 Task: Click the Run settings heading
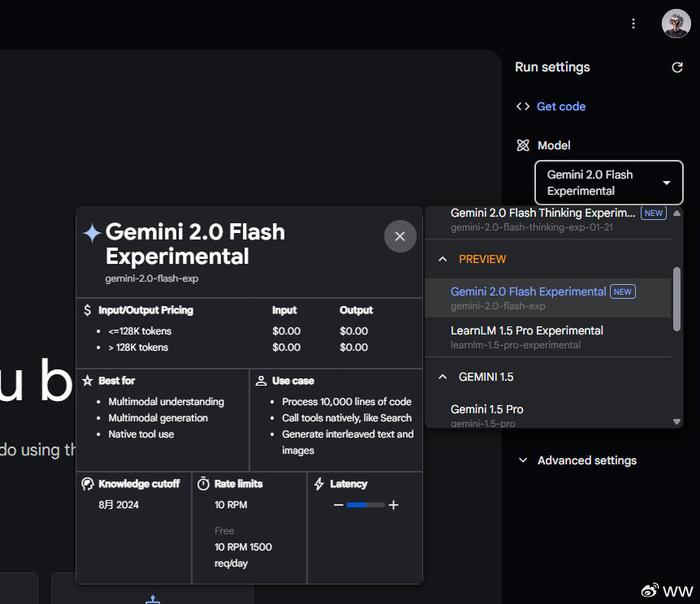(552, 67)
